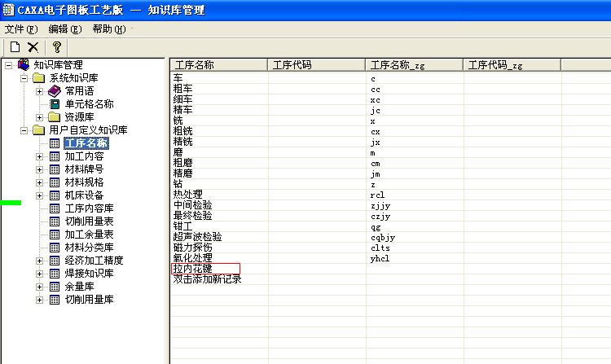The width and height of the screenshot is (611, 364).
Task: Click the 知识库管理 root book icon
Action: [24, 64]
